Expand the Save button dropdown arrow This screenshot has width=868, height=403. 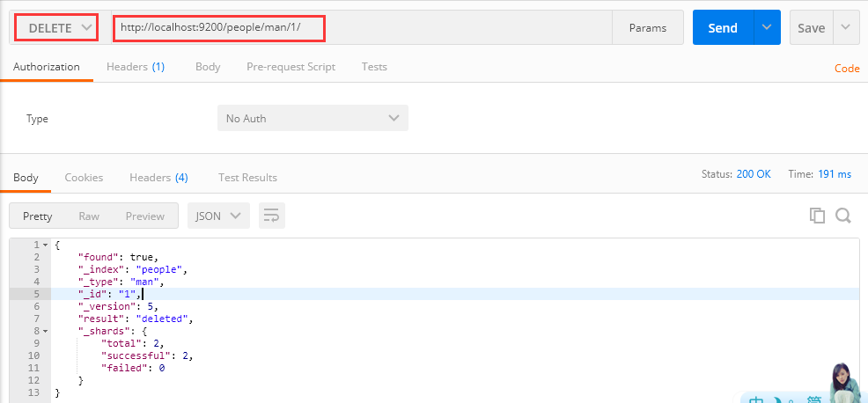(x=845, y=27)
